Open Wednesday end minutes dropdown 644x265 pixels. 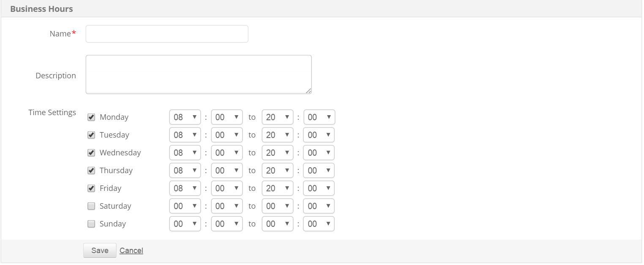[319, 153]
